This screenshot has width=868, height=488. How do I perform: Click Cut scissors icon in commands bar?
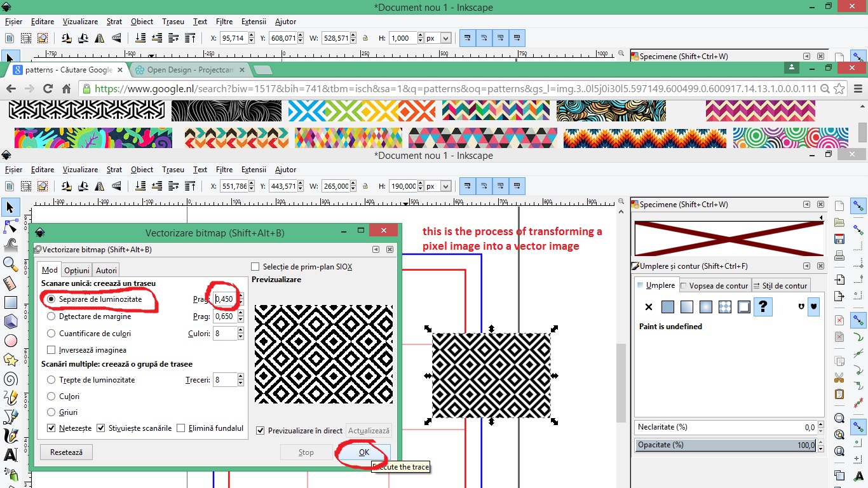(x=839, y=377)
